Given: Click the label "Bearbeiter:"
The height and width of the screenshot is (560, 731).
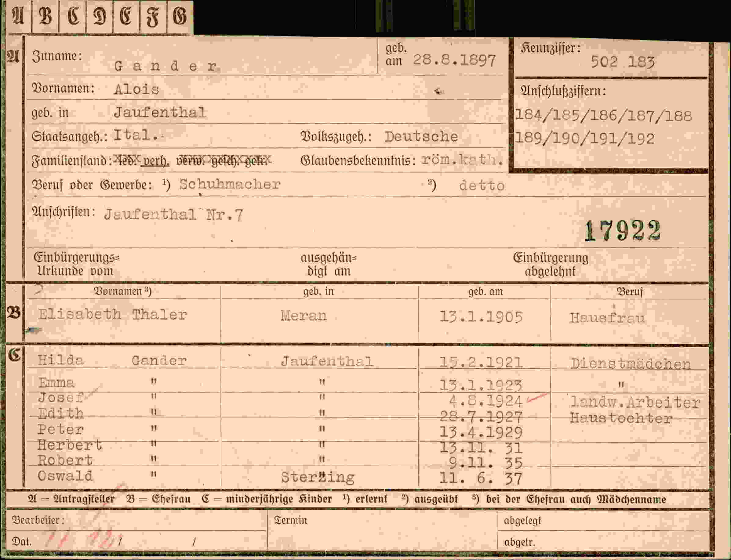Looking at the screenshot, I should click(38, 520).
